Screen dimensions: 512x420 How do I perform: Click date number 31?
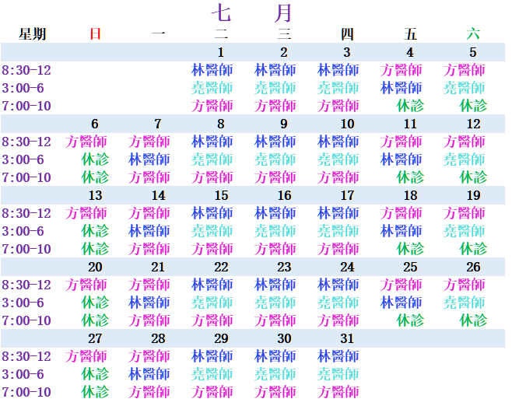pyautogui.click(x=347, y=338)
